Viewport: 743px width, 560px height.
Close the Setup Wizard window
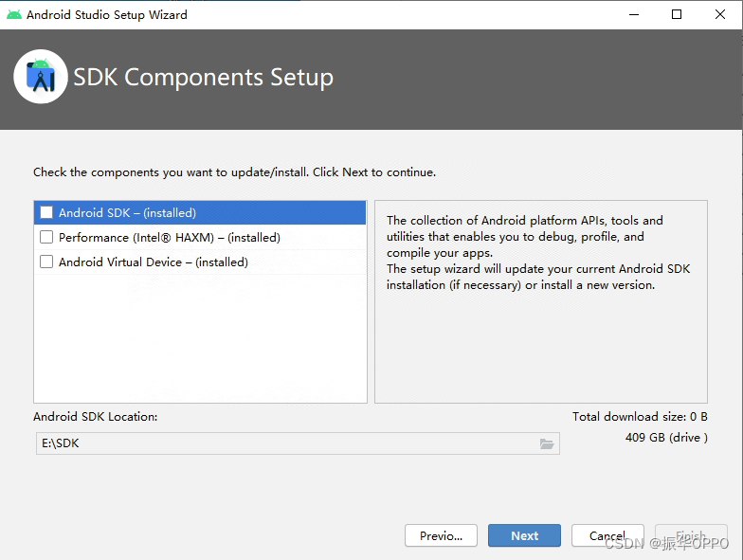[720, 15]
